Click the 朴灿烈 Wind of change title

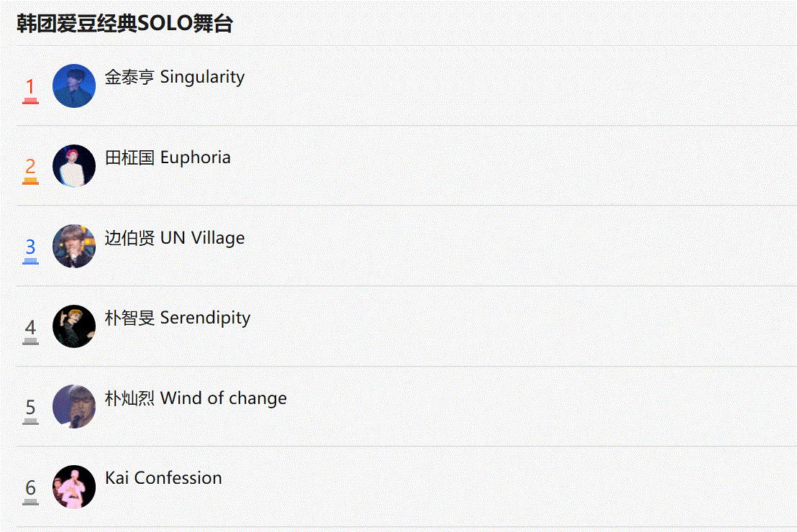196,398
